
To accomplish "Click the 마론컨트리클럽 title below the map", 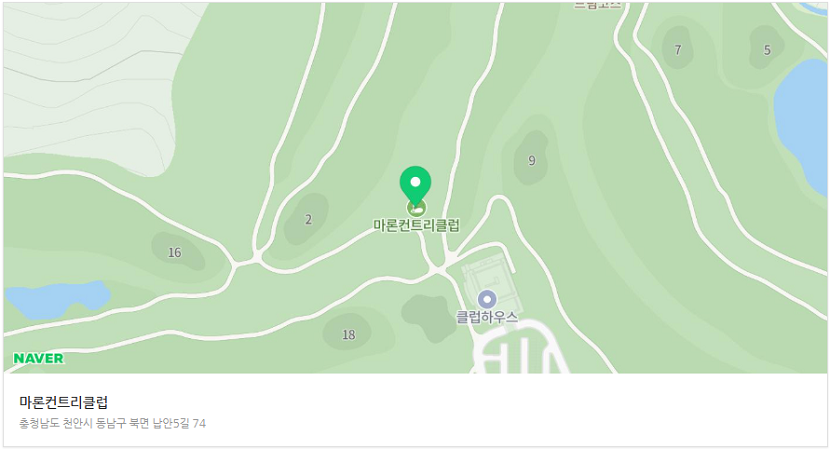I will tap(64, 402).
